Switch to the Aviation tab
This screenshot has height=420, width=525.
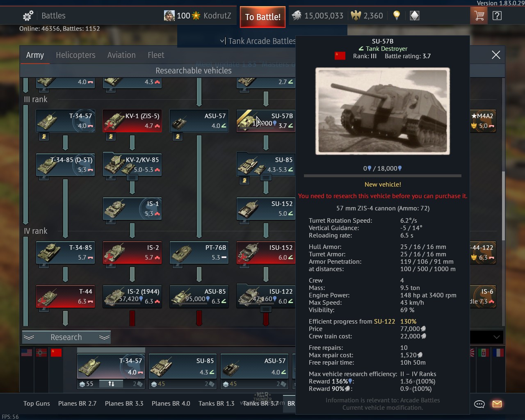pos(121,55)
